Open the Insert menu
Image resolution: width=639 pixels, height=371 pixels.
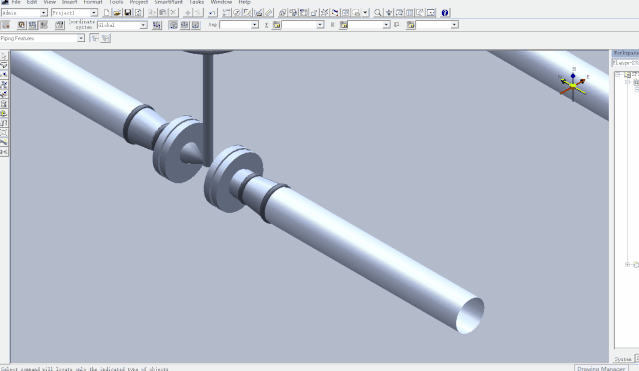tap(69, 2)
